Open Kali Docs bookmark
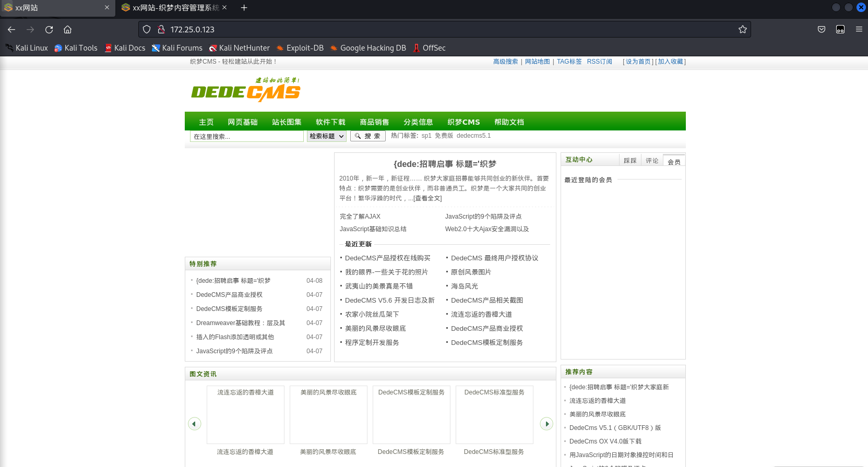 pyautogui.click(x=125, y=48)
